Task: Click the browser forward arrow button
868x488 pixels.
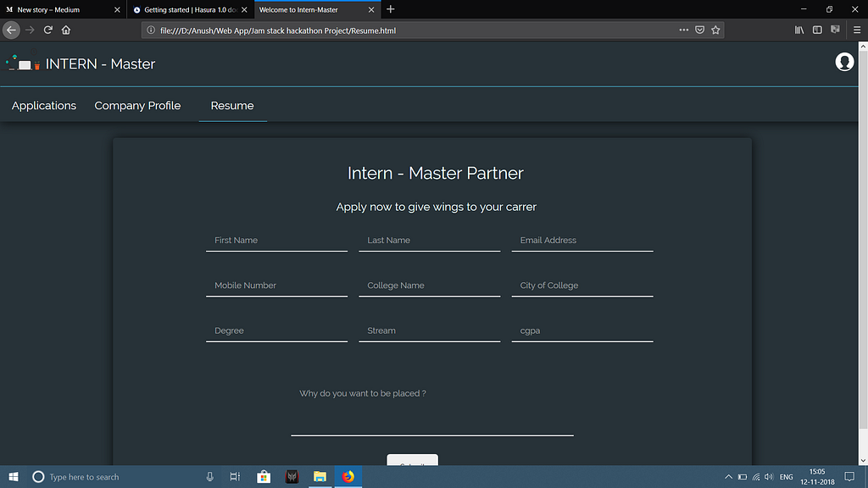Action: pos(30,30)
